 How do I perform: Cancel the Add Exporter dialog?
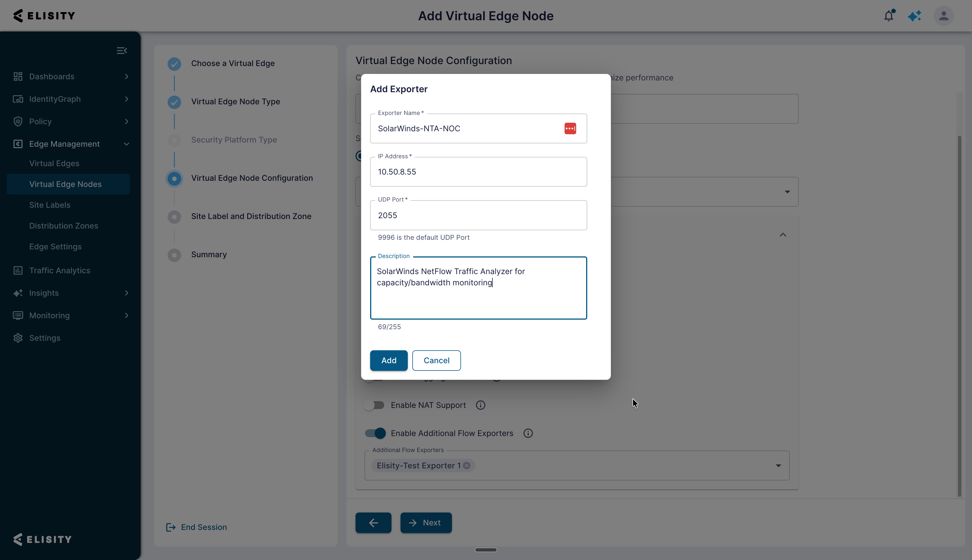[436, 360]
